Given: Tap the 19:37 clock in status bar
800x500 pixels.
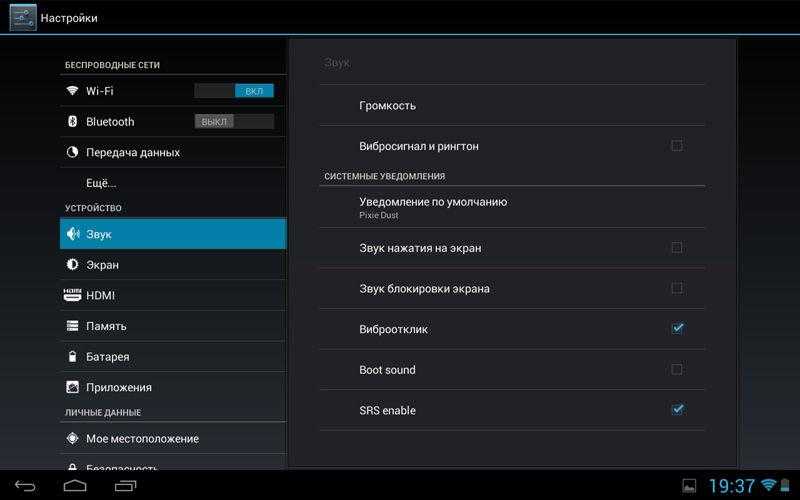Looking at the screenshot, I should (732, 486).
